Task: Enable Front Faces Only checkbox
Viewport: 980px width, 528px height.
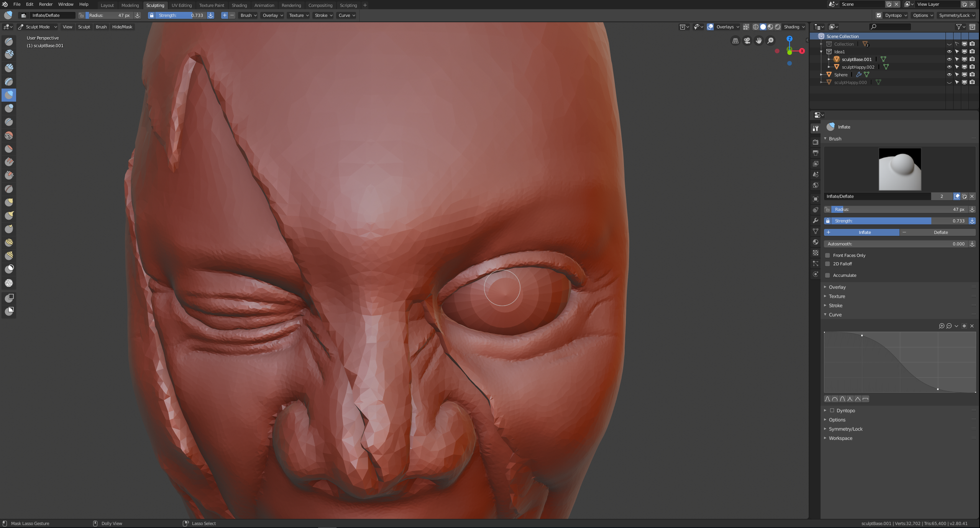Action: pos(827,255)
